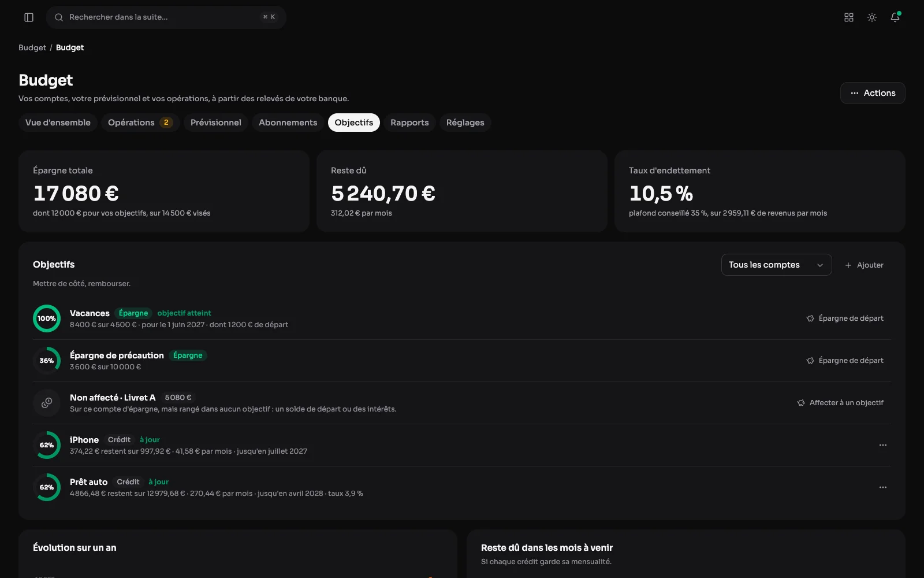Open the iPhone row more-options menu
Viewport: 924px width, 578px height.
tap(883, 445)
